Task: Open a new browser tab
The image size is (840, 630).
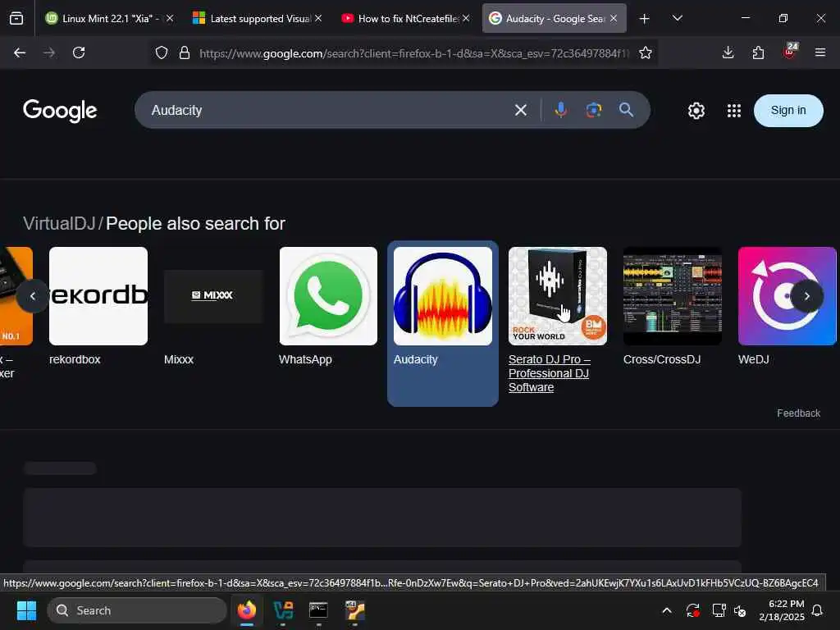Action: coord(645,19)
